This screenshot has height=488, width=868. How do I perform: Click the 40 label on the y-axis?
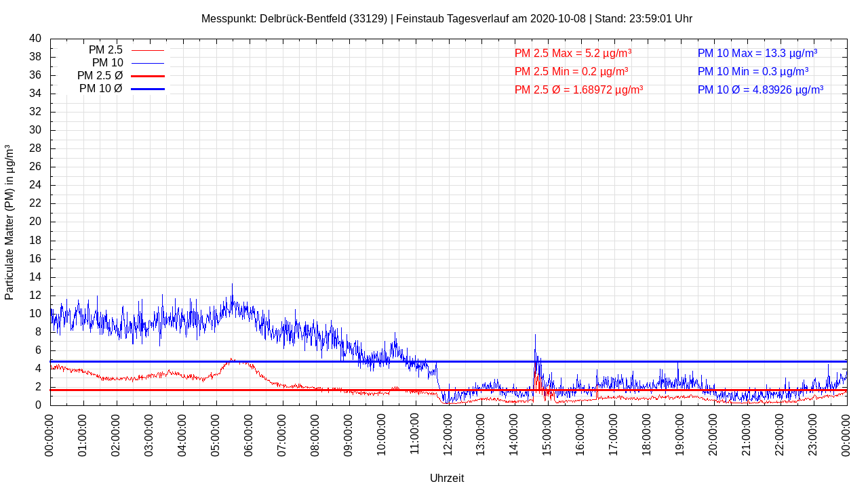(35, 39)
